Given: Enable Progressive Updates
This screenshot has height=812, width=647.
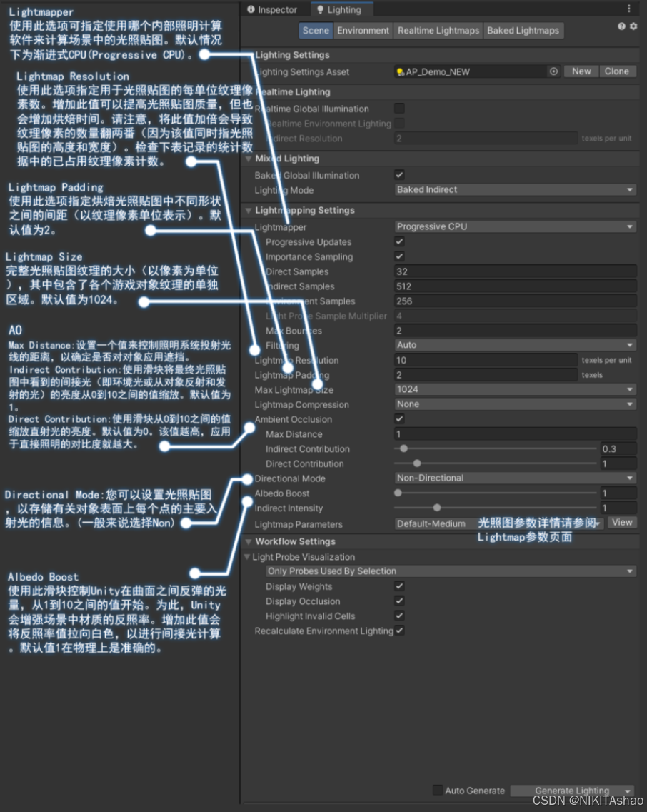Looking at the screenshot, I should pos(399,241).
